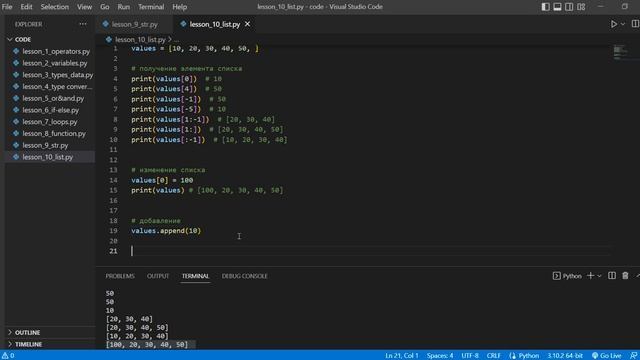Viewport: 640px width, 360px height.
Task: Create new terminal with plus icon
Action: pyautogui.click(x=590, y=276)
